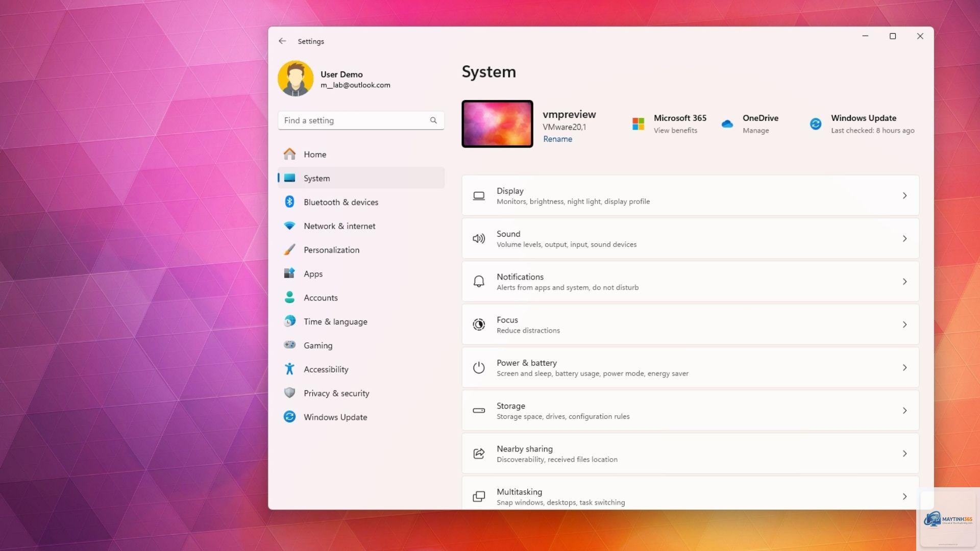This screenshot has height=551, width=980.
Task: Click the Display settings title
Action: (510, 191)
